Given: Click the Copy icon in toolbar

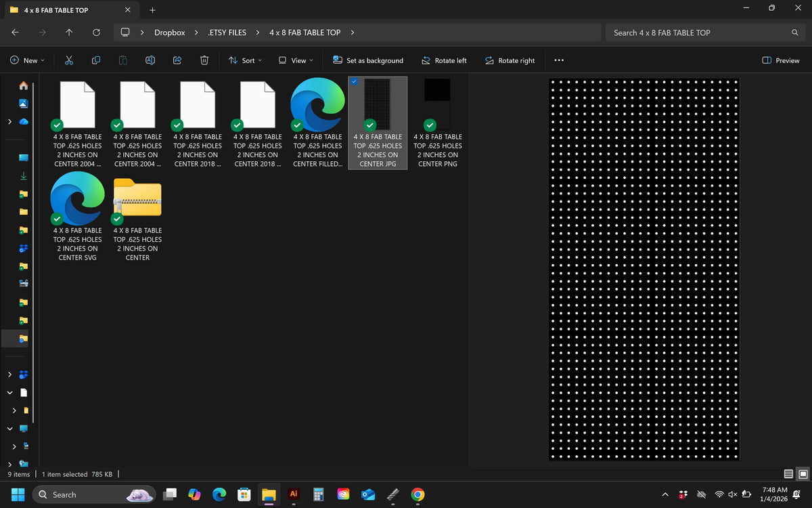Looking at the screenshot, I should point(95,60).
